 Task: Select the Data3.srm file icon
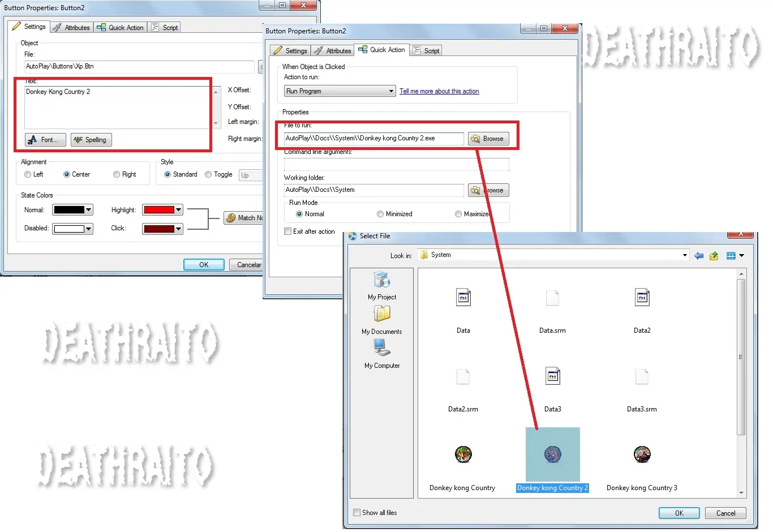pyautogui.click(x=642, y=377)
